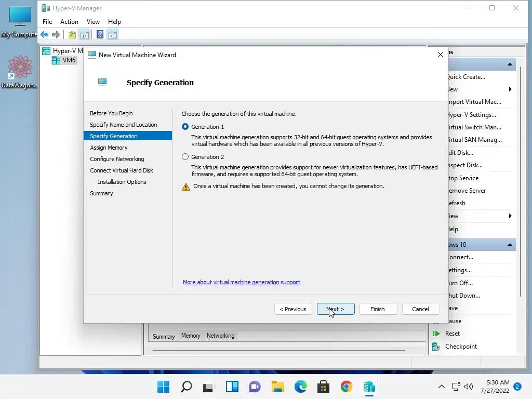Click the Forward arrow toolbar icon

point(56,34)
